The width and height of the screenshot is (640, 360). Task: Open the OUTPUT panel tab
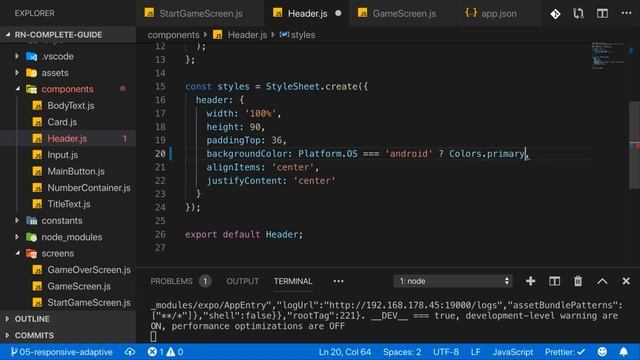click(242, 281)
